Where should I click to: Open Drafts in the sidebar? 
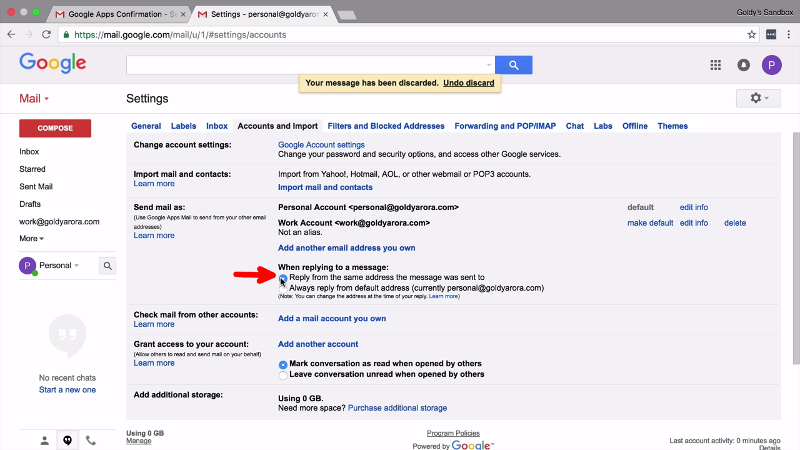click(30, 204)
